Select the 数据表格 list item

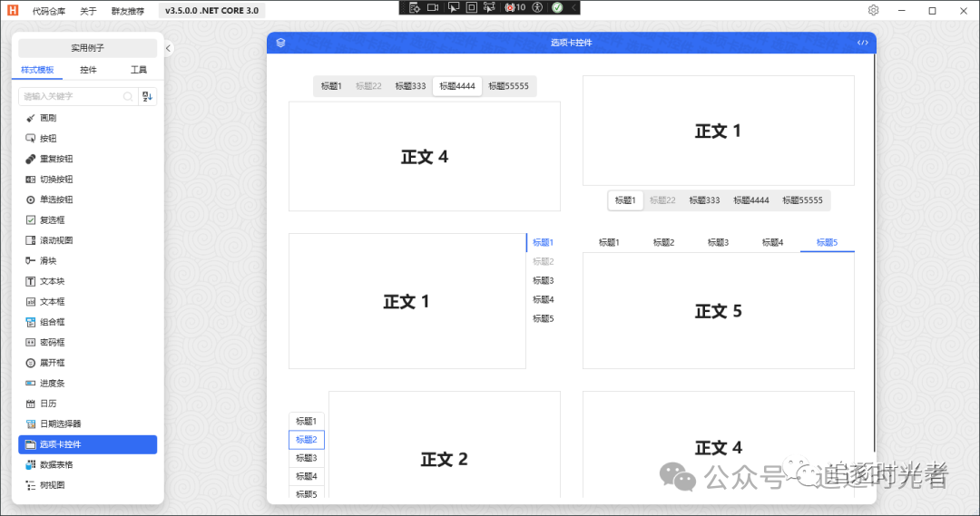pos(87,465)
